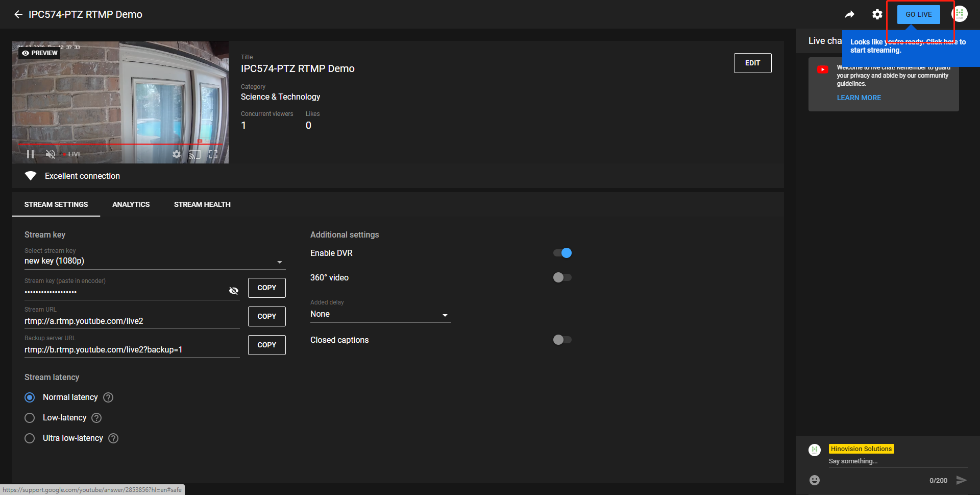Expand preview to fullscreen
The width and height of the screenshot is (980, 495).
[213, 154]
